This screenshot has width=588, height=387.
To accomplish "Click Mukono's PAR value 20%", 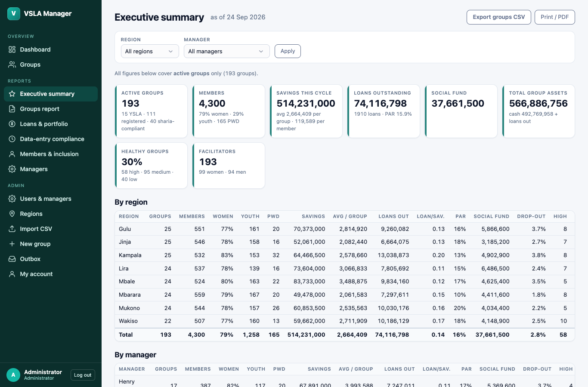I will [x=460, y=308].
